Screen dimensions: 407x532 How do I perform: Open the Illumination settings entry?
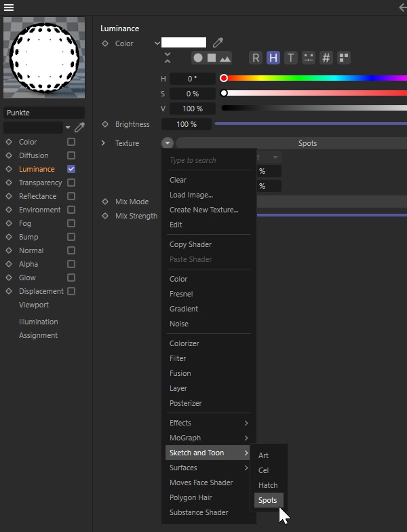(38, 322)
